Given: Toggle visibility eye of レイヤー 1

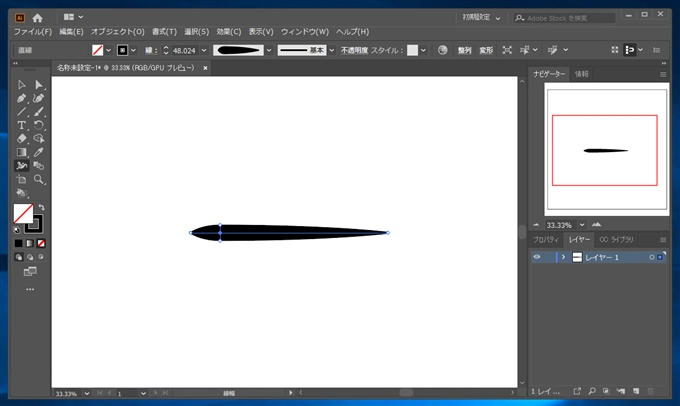Looking at the screenshot, I should [x=537, y=257].
